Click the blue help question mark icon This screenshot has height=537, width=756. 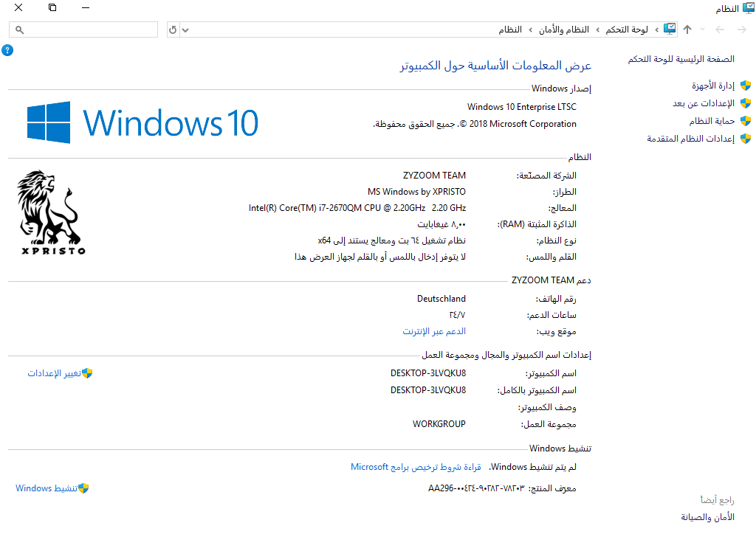point(7,50)
